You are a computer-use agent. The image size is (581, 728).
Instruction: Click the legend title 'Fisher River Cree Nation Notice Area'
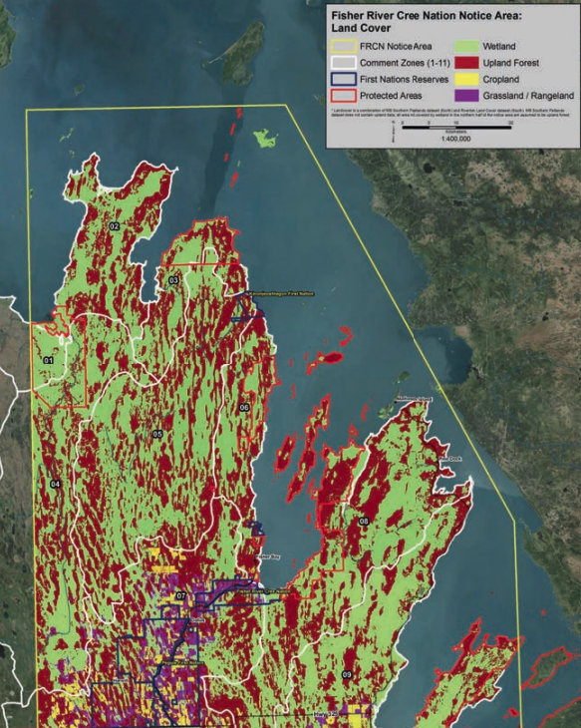pos(427,16)
